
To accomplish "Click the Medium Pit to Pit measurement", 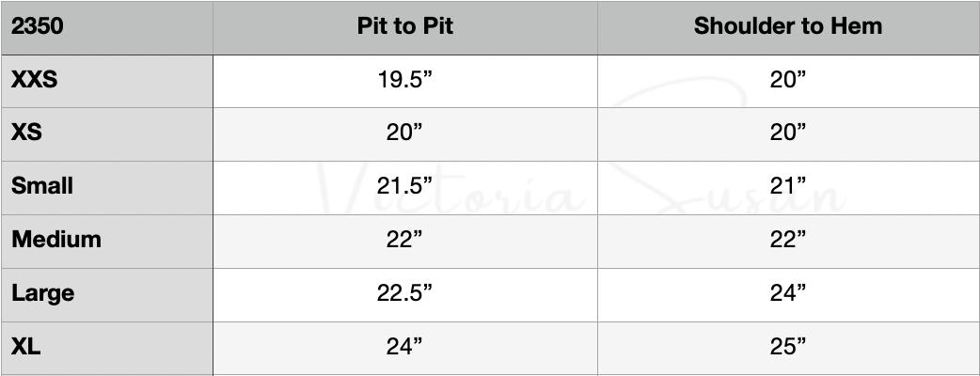I will pos(405,240).
